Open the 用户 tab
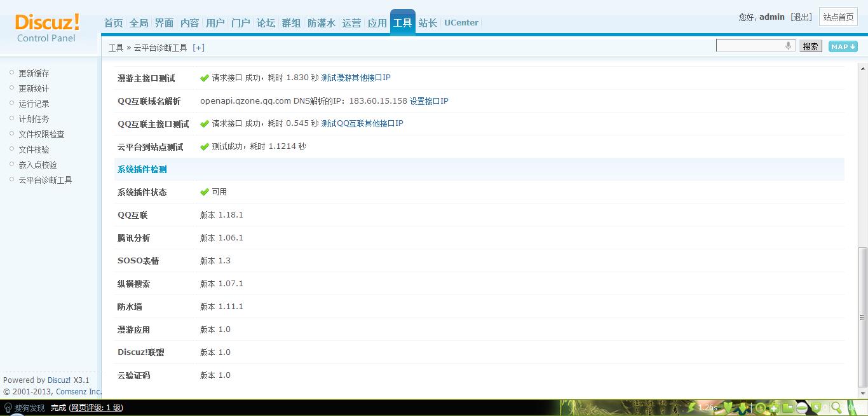Image resolution: width=868 pixels, height=416 pixels. 215,23
